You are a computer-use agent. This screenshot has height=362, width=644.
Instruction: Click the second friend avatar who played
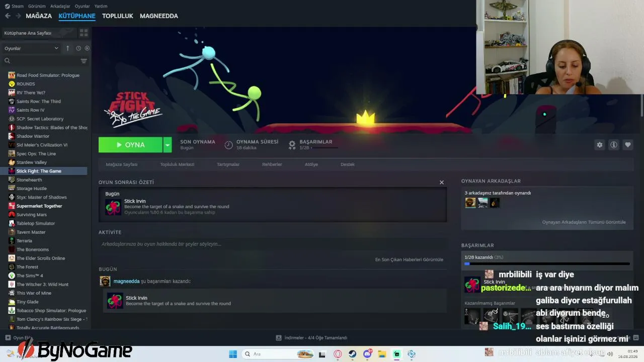pos(482,203)
